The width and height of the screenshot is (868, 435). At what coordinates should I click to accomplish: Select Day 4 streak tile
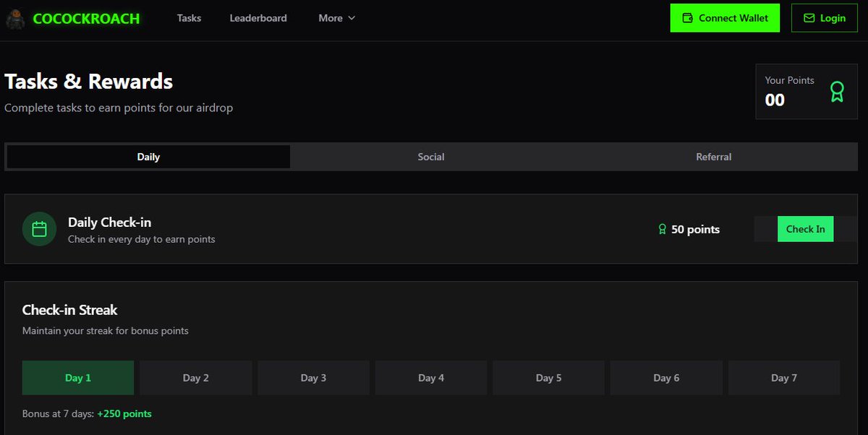tap(431, 378)
